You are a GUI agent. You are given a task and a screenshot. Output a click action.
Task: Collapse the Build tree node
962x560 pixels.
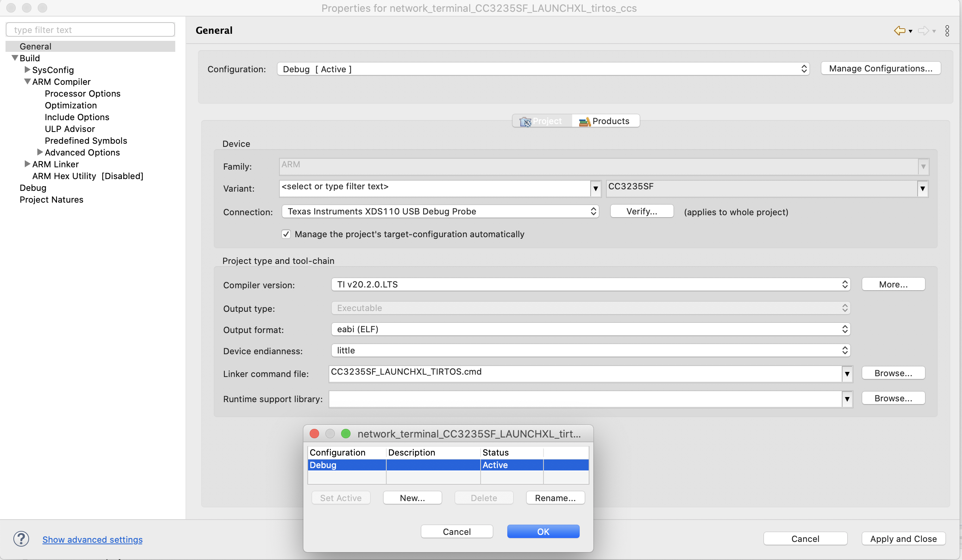pyautogui.click(x=15, y=58)
